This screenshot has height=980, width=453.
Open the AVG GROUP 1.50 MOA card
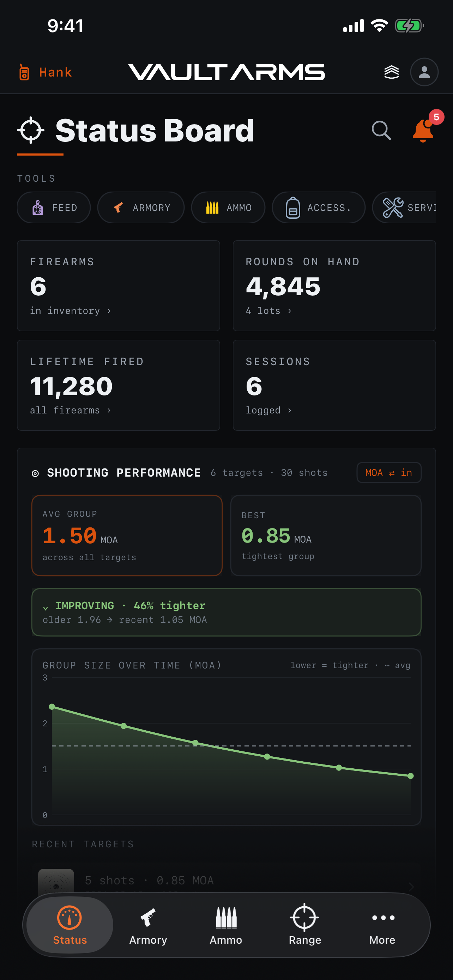[127, 535]
